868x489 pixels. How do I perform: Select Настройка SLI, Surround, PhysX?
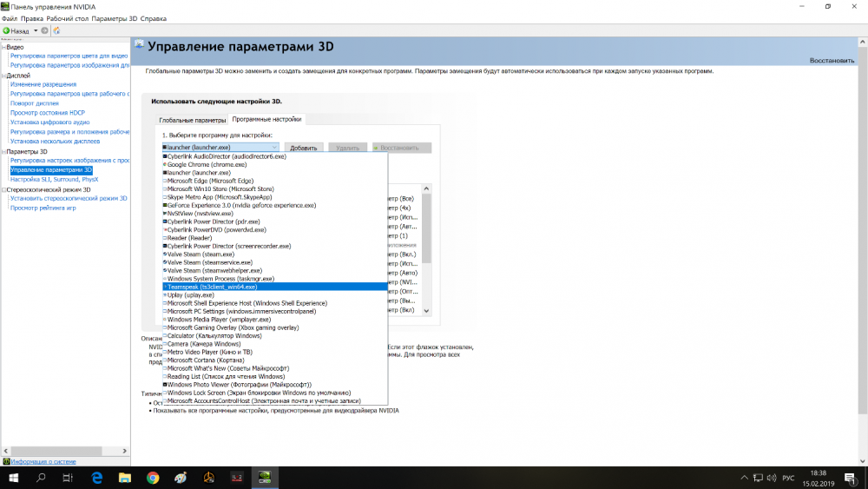(x=54, y=180)
